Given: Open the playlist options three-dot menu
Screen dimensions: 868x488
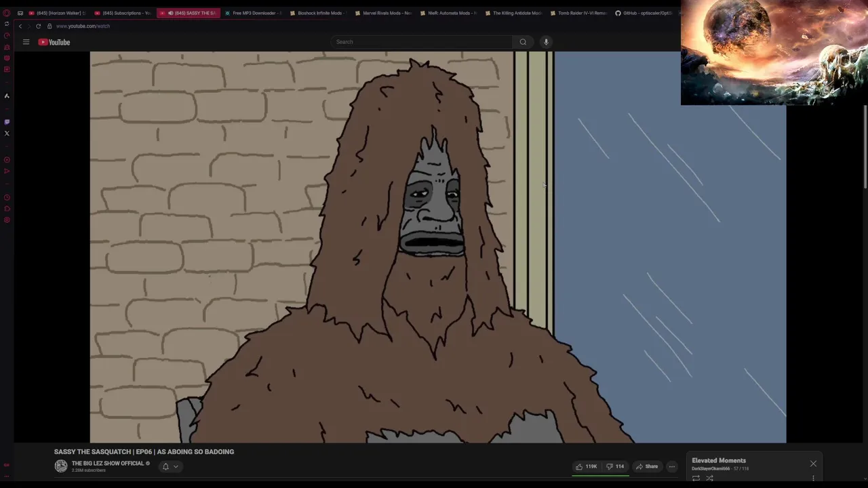Looking at the screenshot, I should tap(813, 479).
